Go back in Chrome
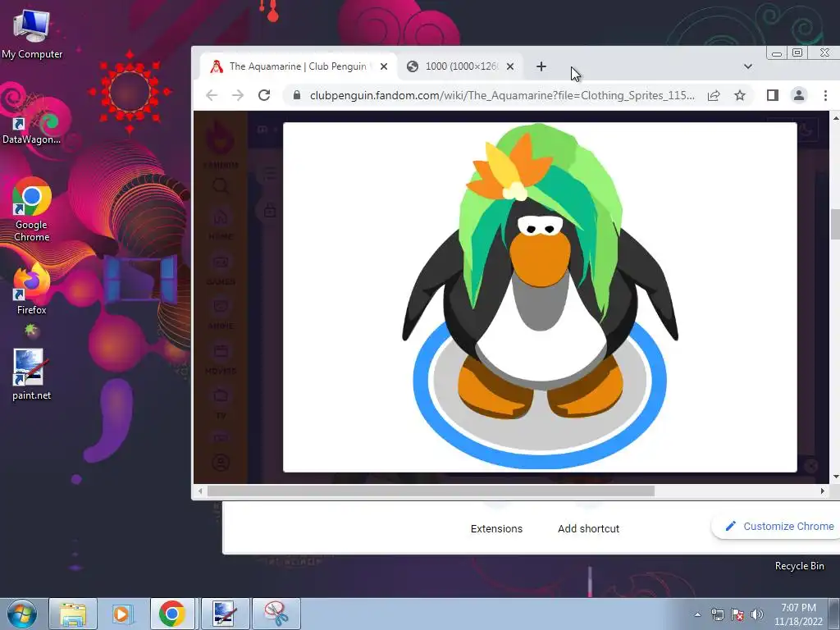The height and width of the screenshot is (630, 840). pyautogui.click(x=212, y=95)
